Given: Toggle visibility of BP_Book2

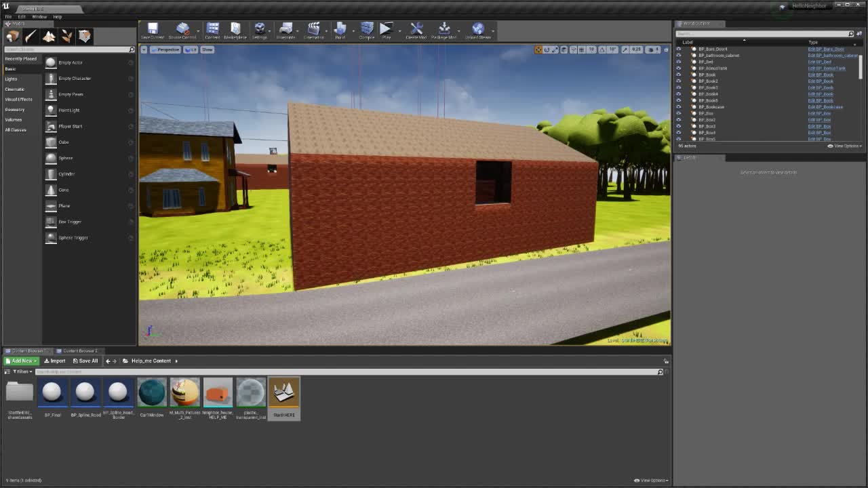Looking at the screenshot, I should tap(678, 81).
